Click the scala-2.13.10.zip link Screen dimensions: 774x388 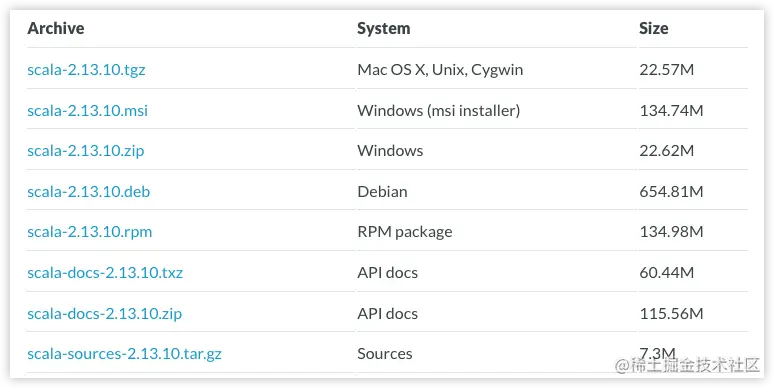(x=86, y=151)
